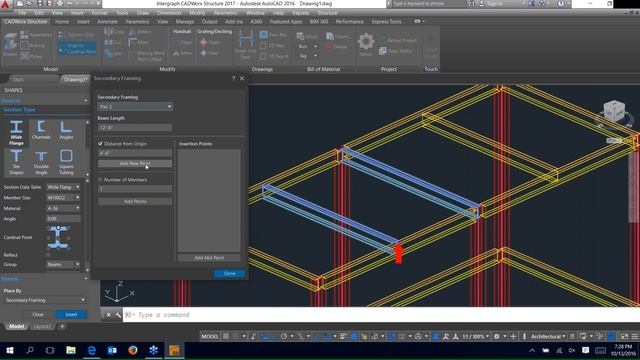Click the Beam Length input field
This screenshot has width=640, height=360.
click(x=135, y=128)
